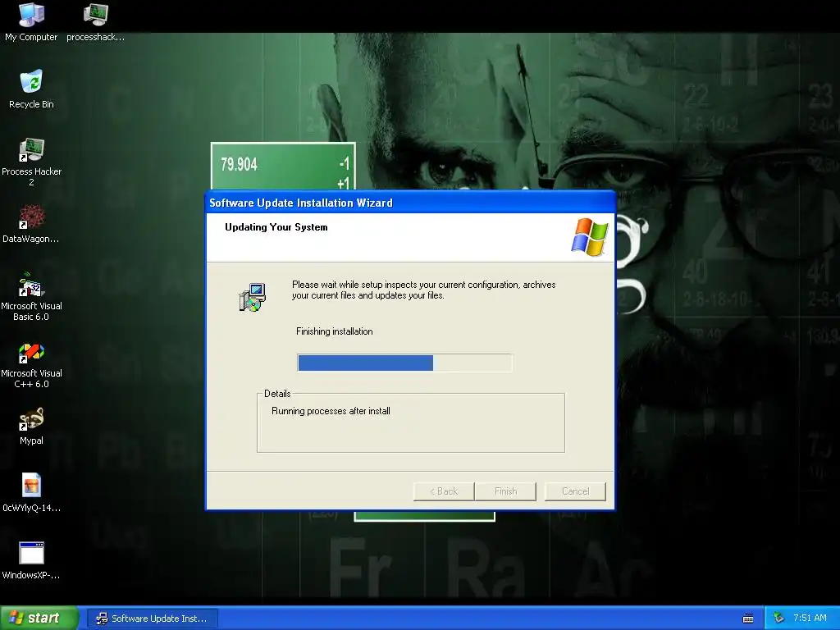The width and height of the screenshot is (840, 630).
Task: Click the 'Finishing installation' status text
Action: tap(335, 331)
